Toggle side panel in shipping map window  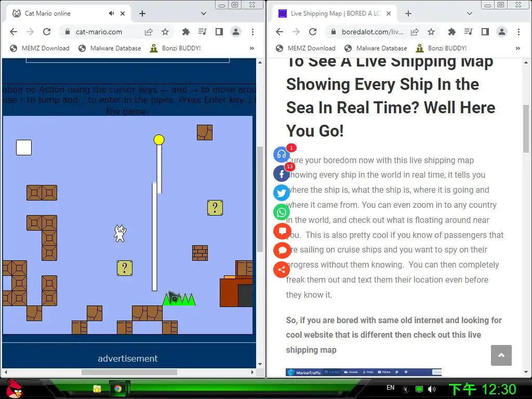485,32
